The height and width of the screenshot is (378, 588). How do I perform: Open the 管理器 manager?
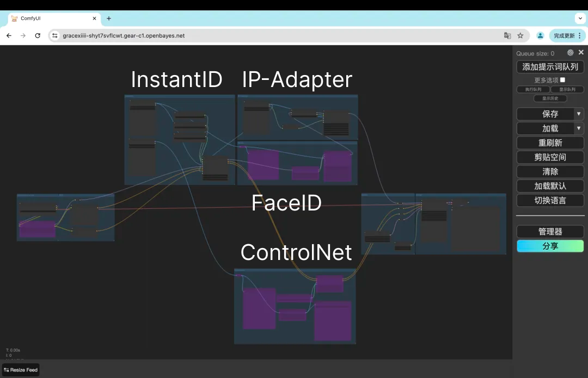coord(550,232)
